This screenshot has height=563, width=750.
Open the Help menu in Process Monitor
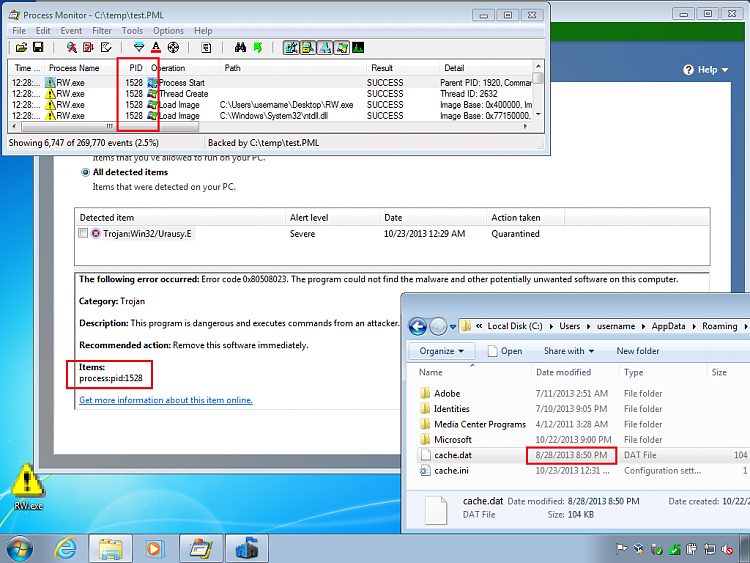point(203,31)
